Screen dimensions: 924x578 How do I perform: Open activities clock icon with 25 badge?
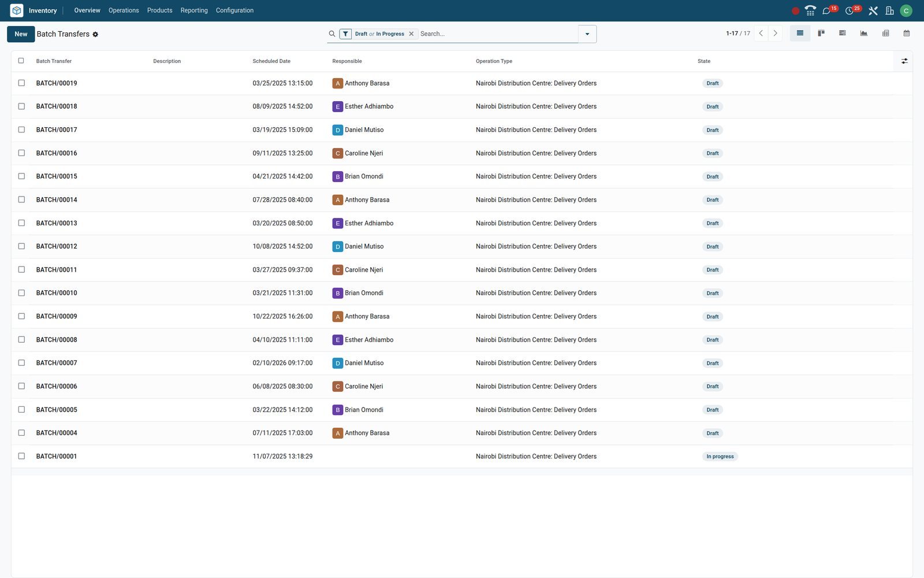tap(850, 10)
